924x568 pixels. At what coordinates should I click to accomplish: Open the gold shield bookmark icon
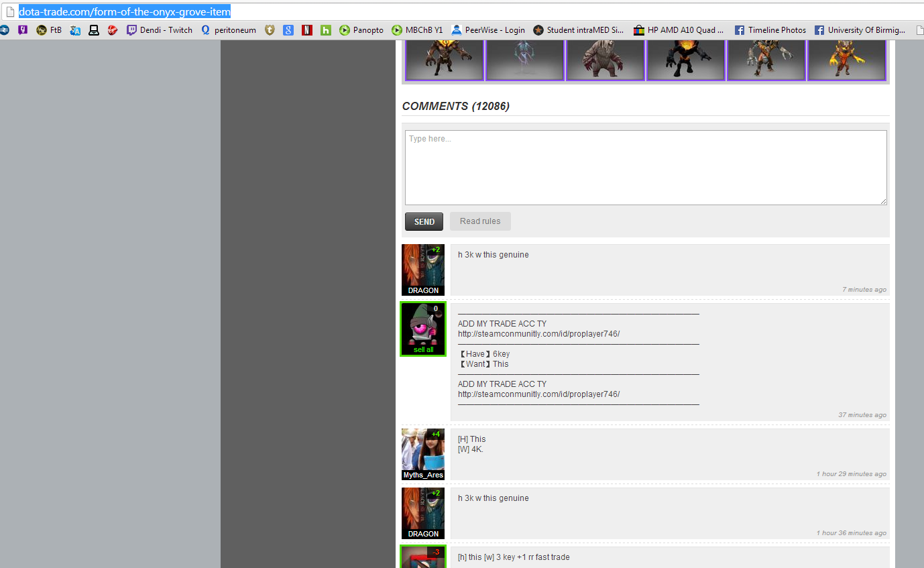[x=270, y=30]
